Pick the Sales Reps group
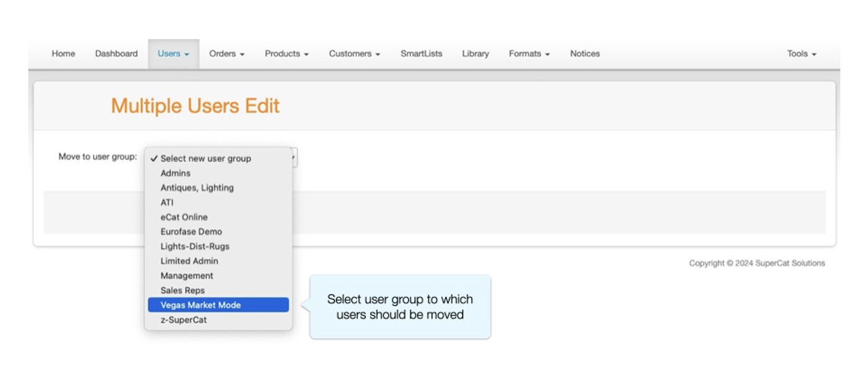This screenshot has width=868, height=365. pyautogui.click(x=218, y=290)
